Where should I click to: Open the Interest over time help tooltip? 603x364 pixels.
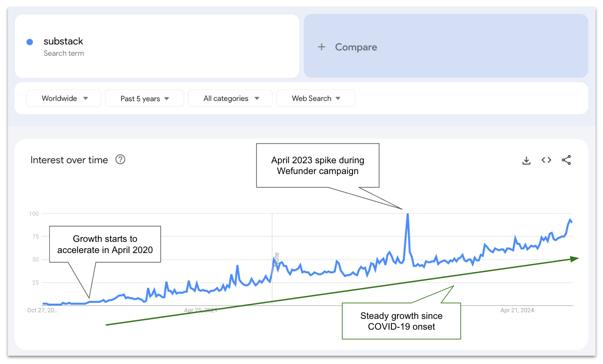[120, 160]
